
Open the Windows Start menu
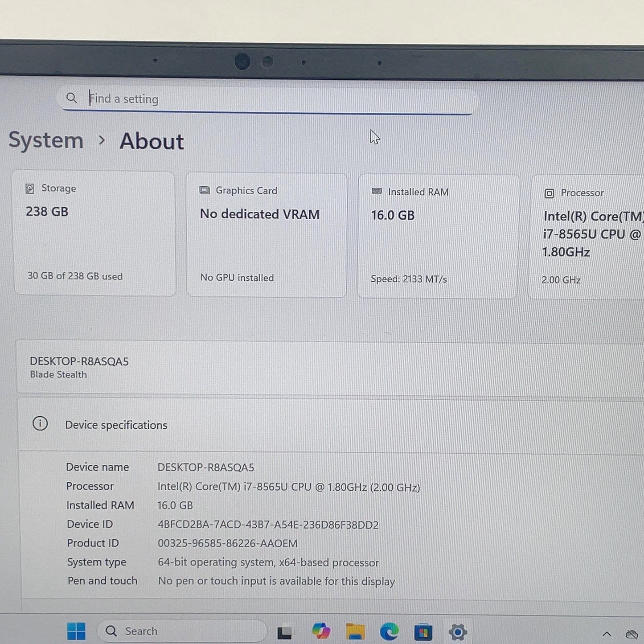click(x=76, y=632)
